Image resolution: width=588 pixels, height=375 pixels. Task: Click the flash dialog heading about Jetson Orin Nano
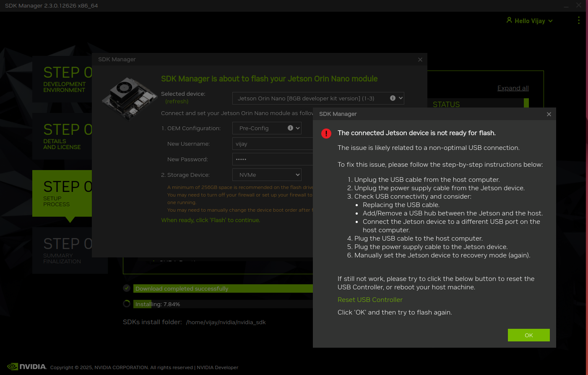tap(269, 79)
